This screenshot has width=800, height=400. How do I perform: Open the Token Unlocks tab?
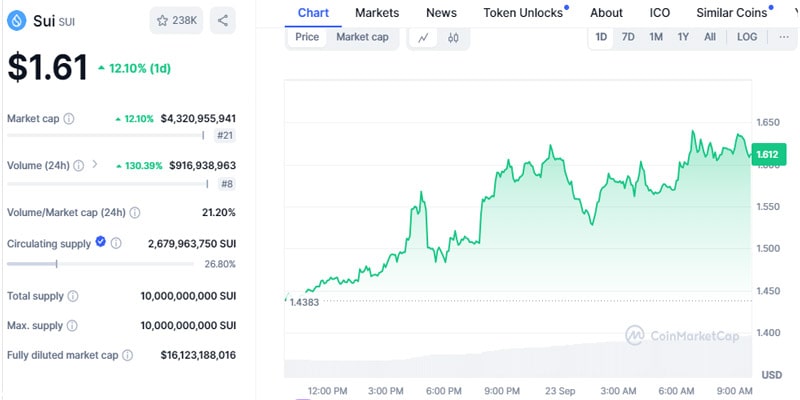(523, 13)
